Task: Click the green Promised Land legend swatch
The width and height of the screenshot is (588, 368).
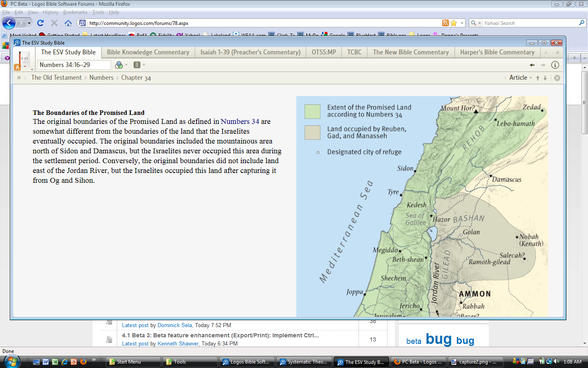Action: [312, 111]
